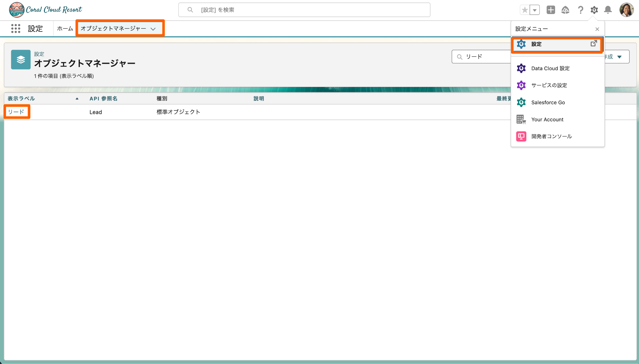Open the App Launcher grid icon

(x=16, y=28)
